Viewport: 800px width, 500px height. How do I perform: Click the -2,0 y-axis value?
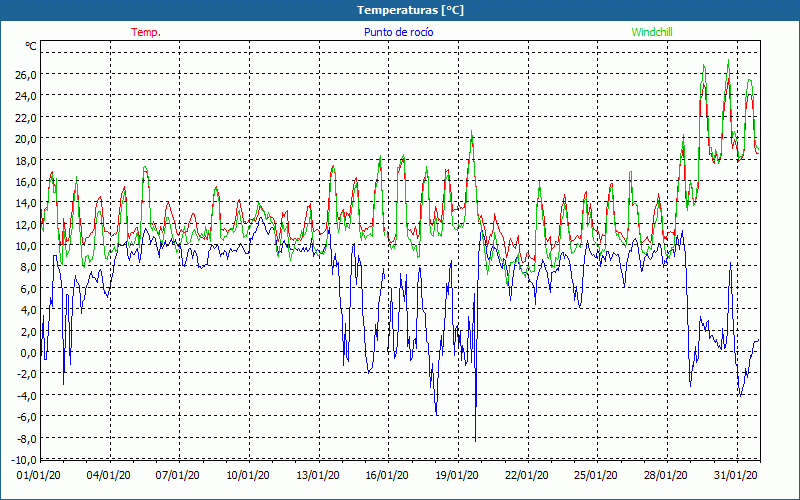click(26, 374)
